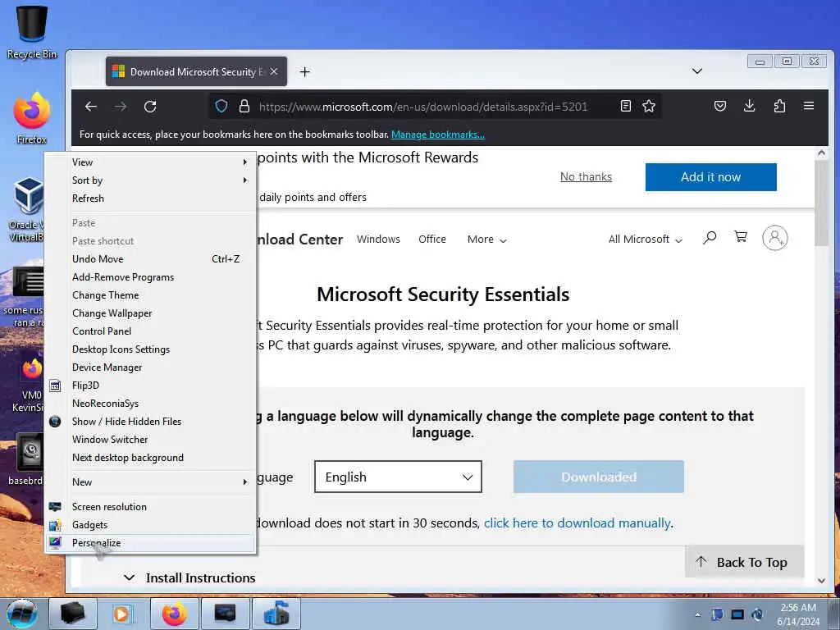This screenshot has width=840, height=630.
Task: Open the extensions puzzle icon
Action: point(779,106)
